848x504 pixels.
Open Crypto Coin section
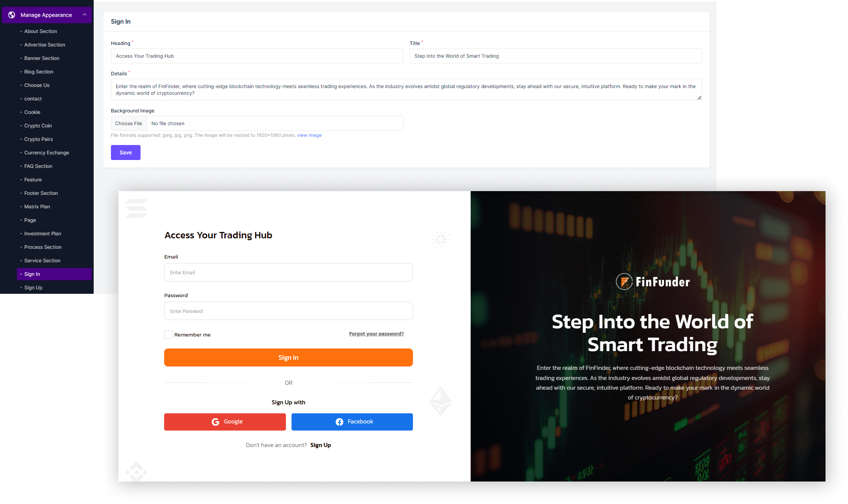38,126
